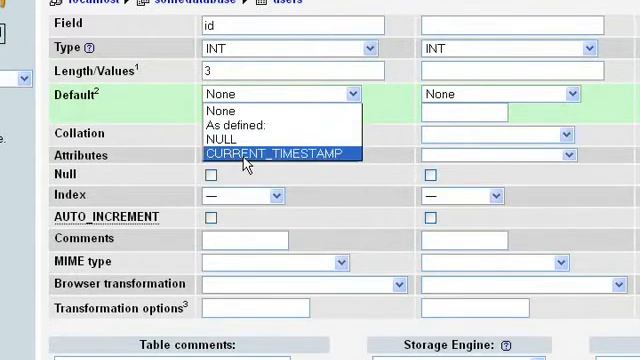Open the Index dropdown for the id field
Viewport: 640px width, 360px height.
tap(243, 196)
